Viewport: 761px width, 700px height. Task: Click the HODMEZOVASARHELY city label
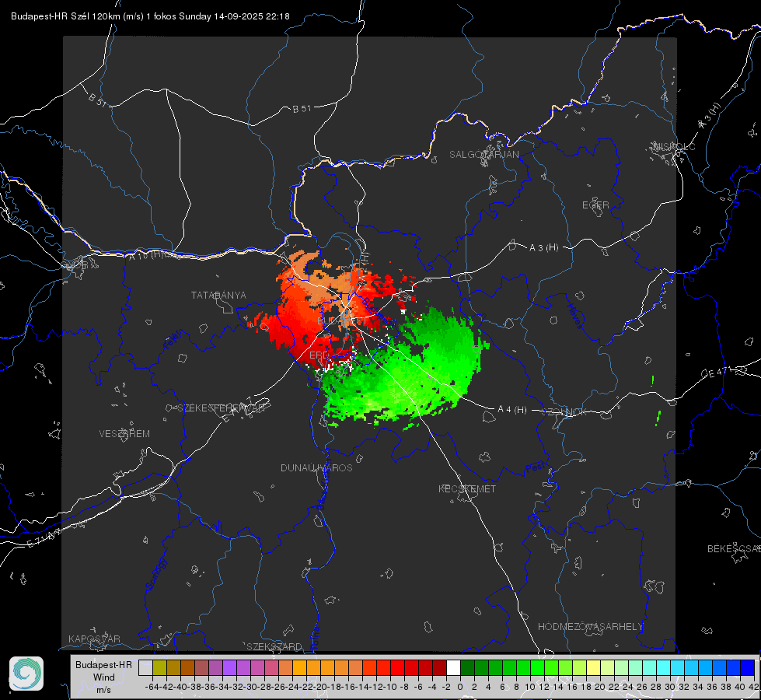point(590,627)
